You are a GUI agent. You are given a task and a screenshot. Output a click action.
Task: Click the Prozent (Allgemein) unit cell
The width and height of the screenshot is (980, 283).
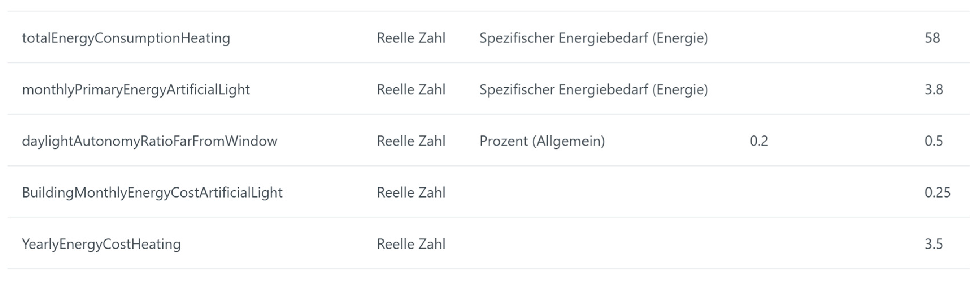click(x=542, y=141)
